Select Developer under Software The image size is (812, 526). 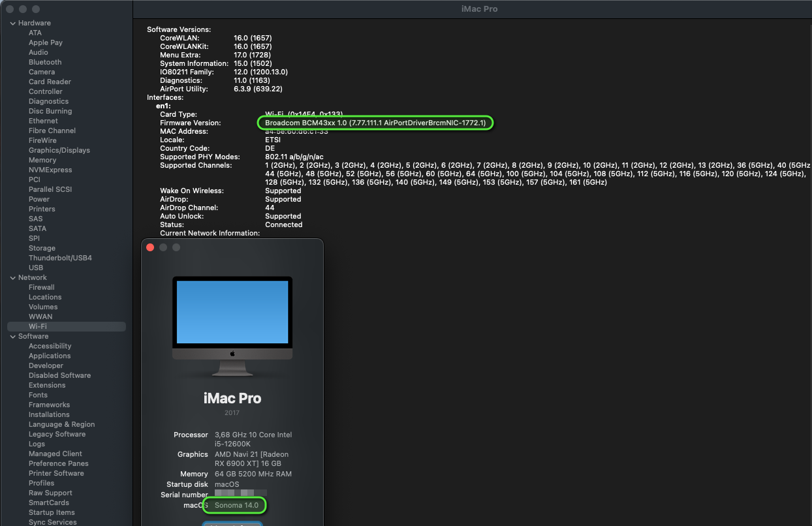(46, 365)
